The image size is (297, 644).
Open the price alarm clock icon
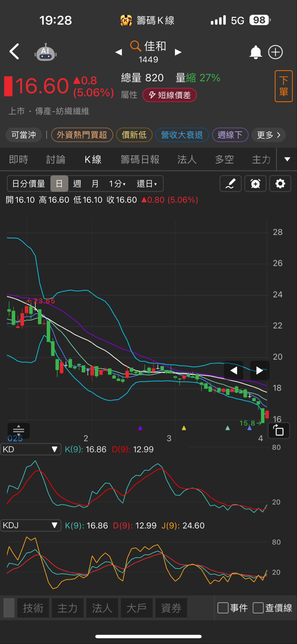click(255, 184)
